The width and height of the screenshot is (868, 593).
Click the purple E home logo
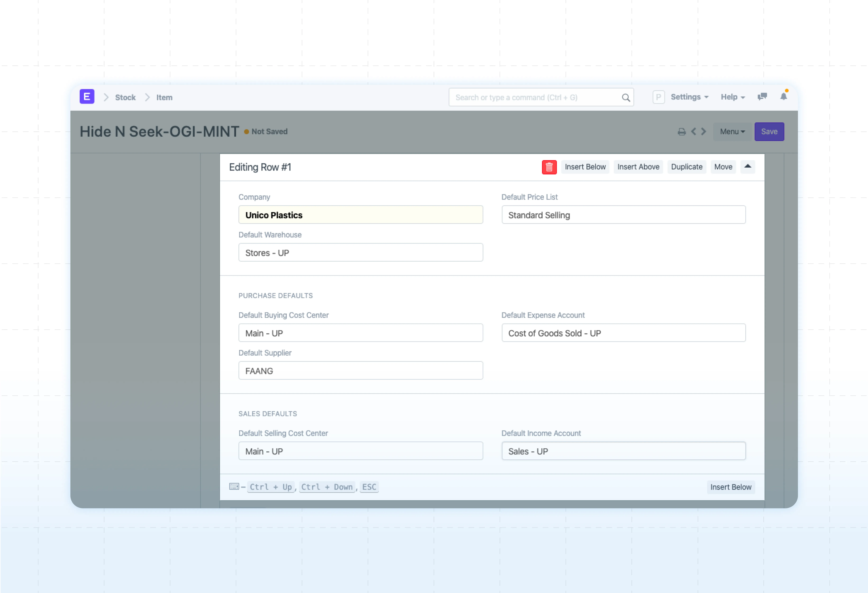coord(87,97)
